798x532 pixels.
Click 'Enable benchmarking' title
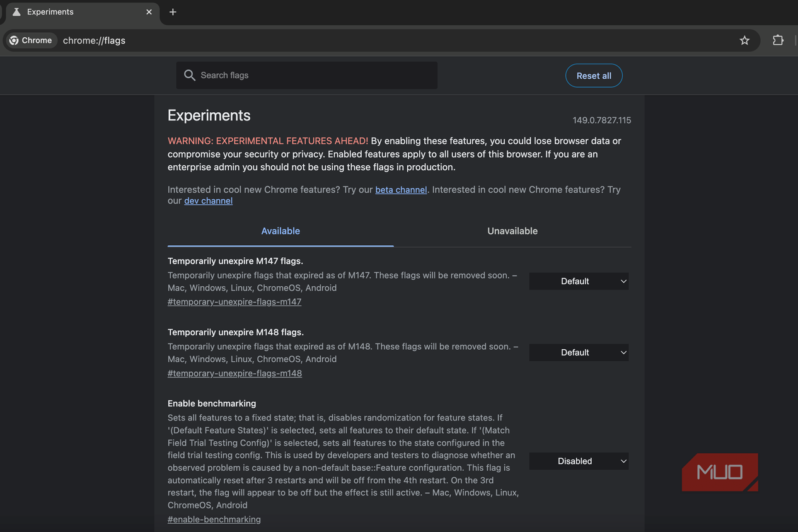pyautogui.click(x=212, y=403)
